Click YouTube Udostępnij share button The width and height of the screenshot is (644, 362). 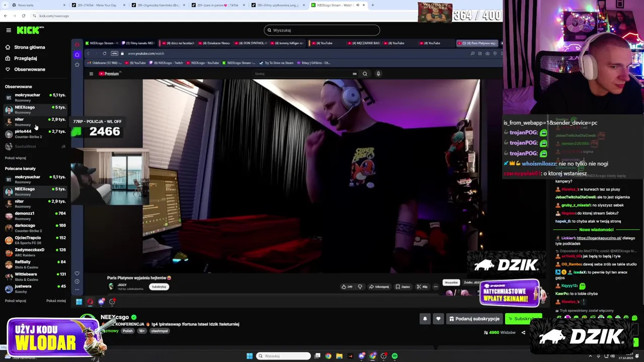pos(379,287)
